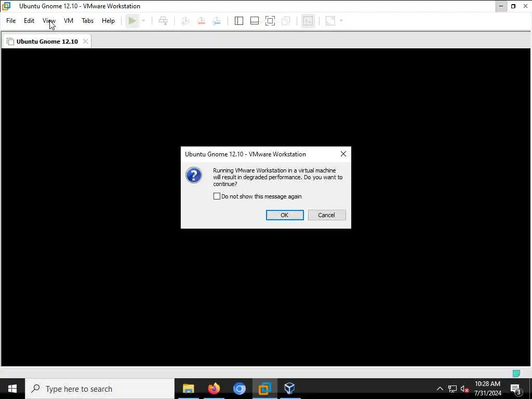
Task: Open the notification center icon
Action: 516,389
